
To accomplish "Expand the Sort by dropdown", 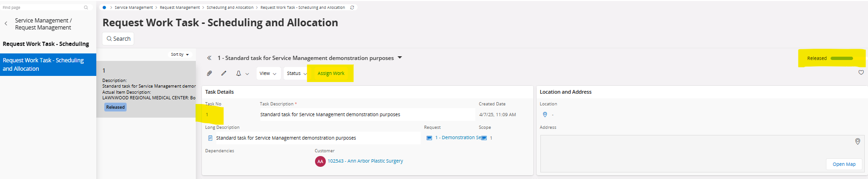I will (x=180, y=54).
